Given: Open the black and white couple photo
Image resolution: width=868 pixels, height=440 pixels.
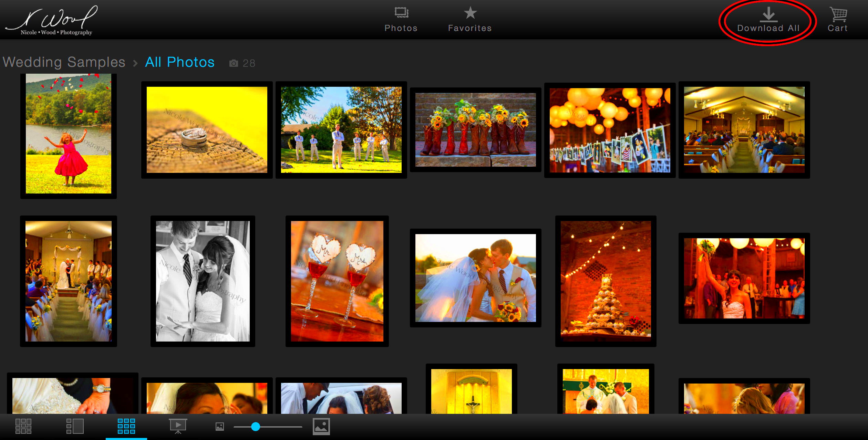Looking at the screenshot, I should [203, 281].
